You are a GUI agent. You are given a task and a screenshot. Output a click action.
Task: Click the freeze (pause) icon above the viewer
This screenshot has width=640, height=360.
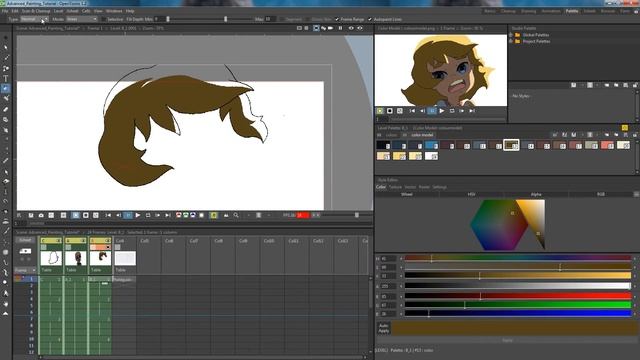tap(340, 28)
